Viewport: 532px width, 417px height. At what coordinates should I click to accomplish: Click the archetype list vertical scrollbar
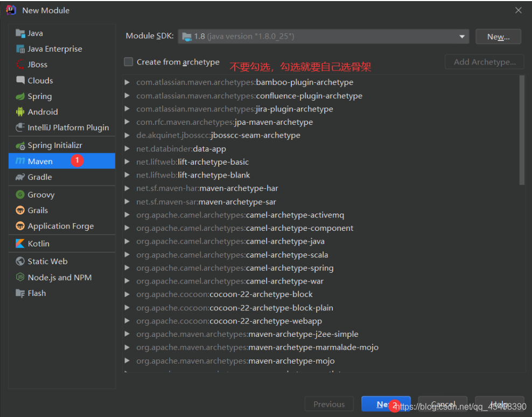(522, 130)
